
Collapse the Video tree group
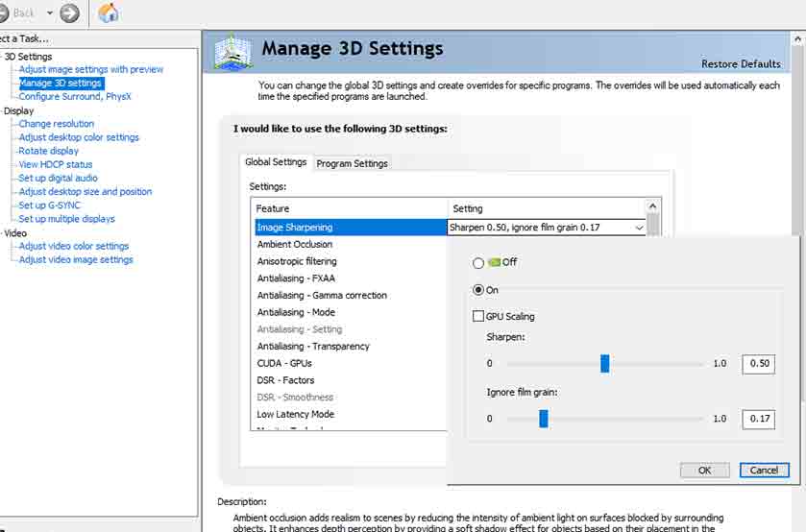15,232
